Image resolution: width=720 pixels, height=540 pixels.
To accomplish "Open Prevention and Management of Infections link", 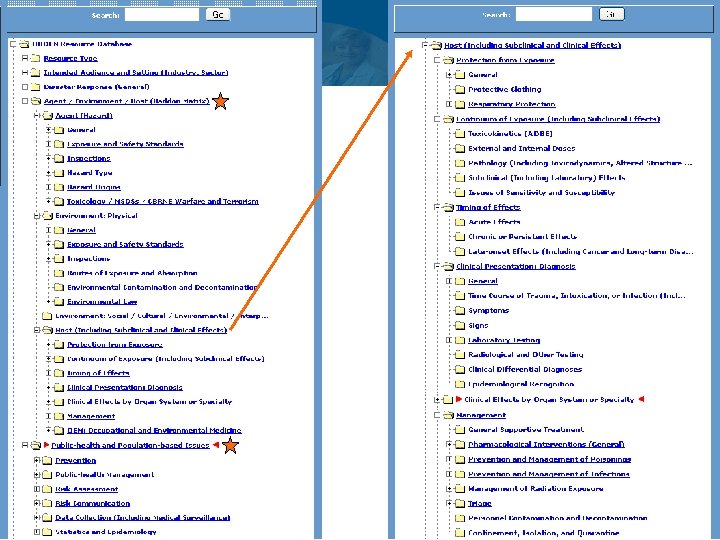I will (549, 474).
